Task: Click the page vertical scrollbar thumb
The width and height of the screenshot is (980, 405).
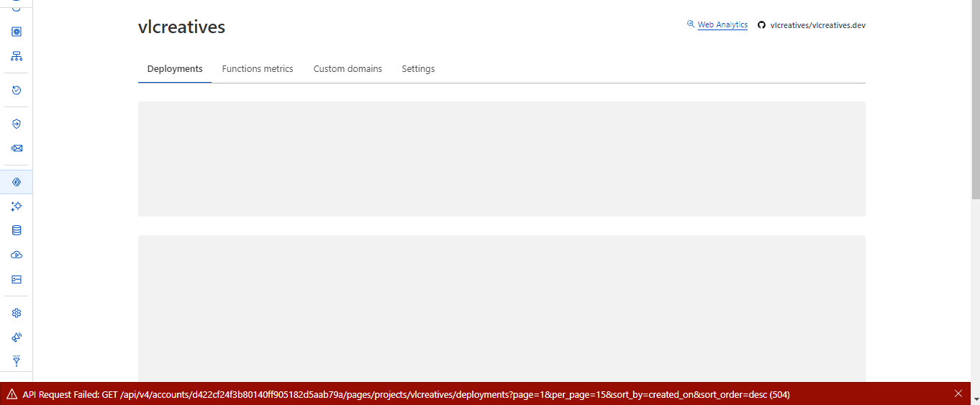Action: tap(976, 99)
